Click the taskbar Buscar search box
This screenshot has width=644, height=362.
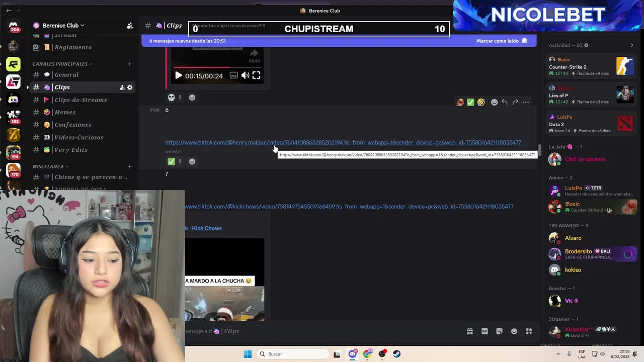click(x=292, y=354)
